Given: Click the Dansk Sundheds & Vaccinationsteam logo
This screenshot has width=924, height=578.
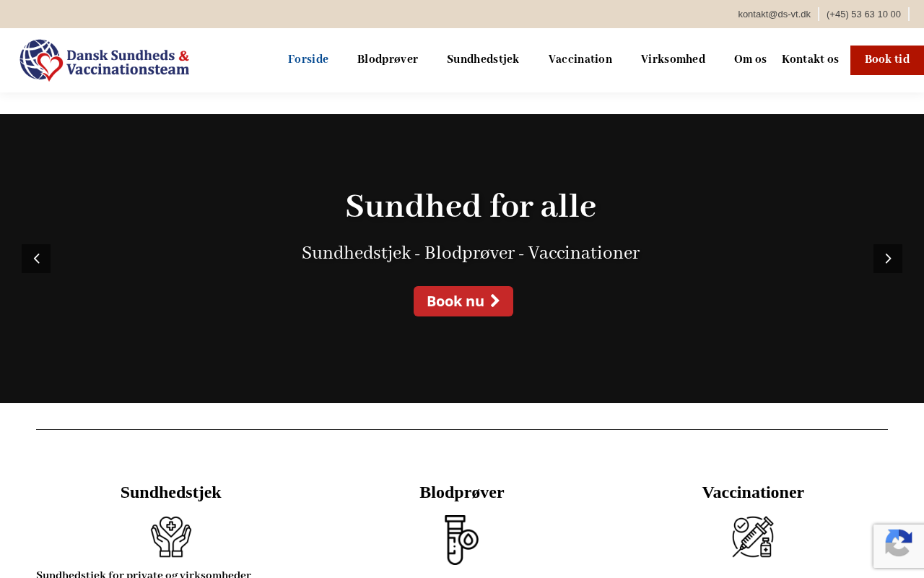Looking at the screenshot, I should tap(105, 60).
